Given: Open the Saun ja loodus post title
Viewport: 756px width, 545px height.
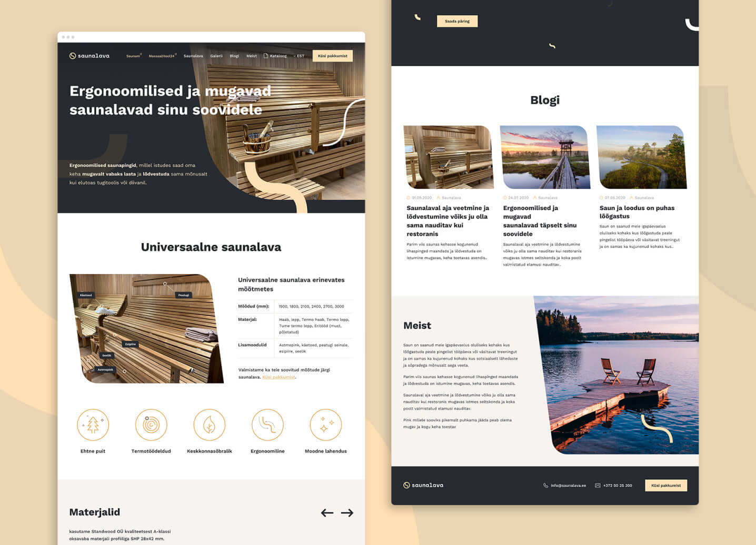Looking at the screenshot, I should (637, 212).
